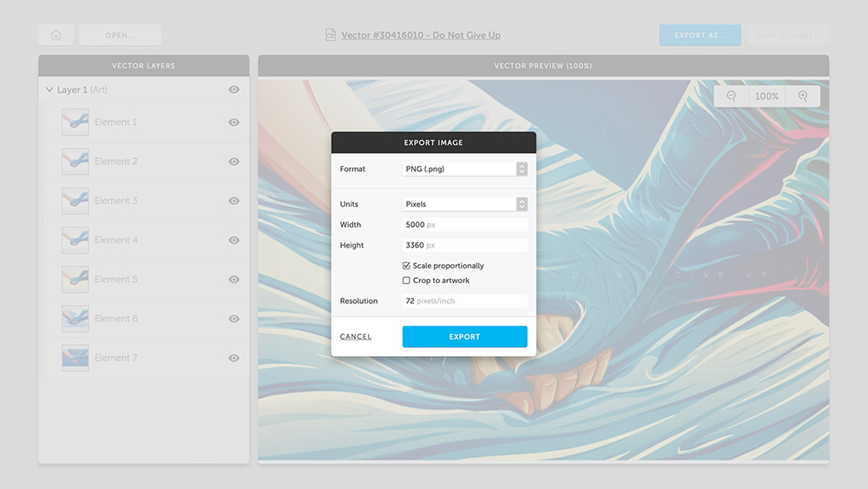The image size is (868, 489).
Task: Toggle visibility of Element 1
Action: coord(233,122)
